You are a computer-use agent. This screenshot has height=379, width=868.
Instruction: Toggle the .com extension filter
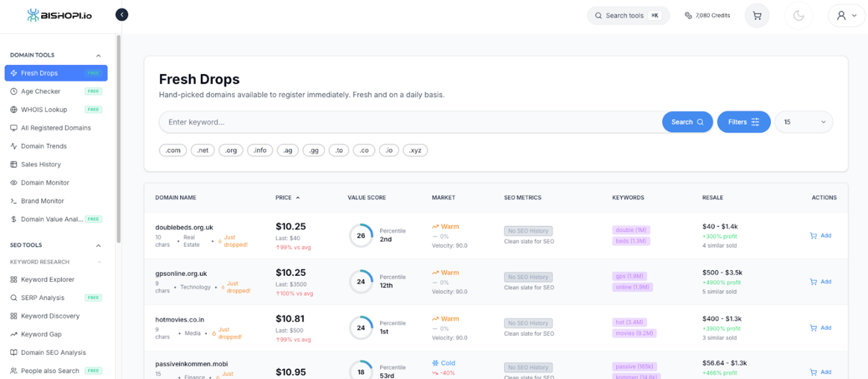click(x=172, y=150)
